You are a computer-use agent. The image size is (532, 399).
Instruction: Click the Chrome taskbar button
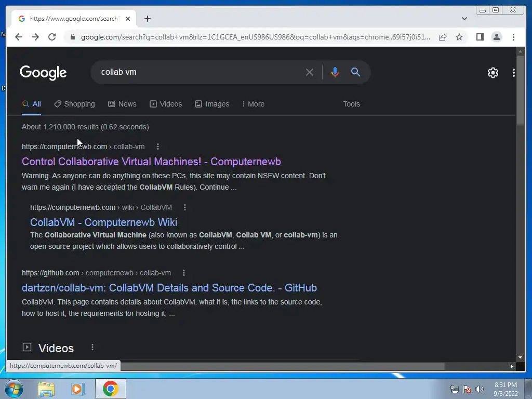[111, 389]
